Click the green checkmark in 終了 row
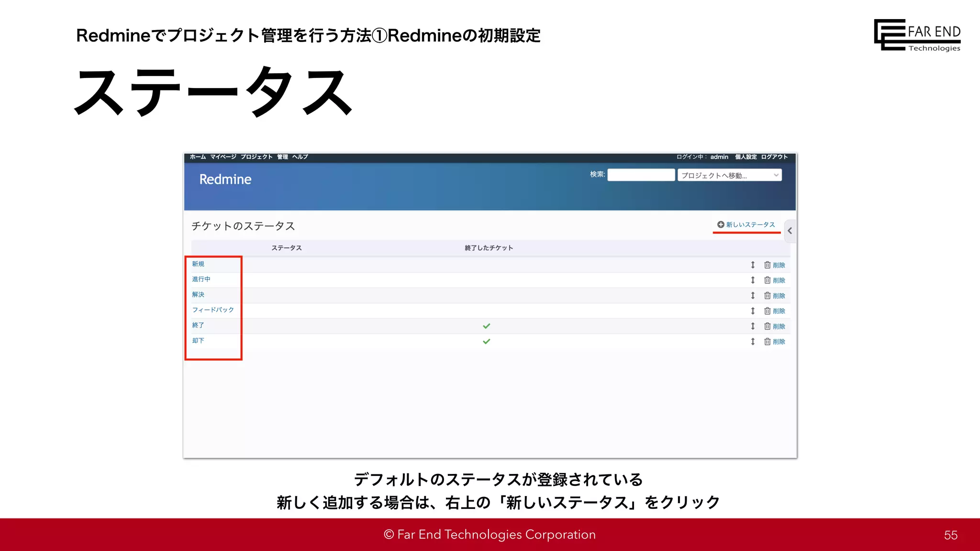This screenshot has height=551, width=980. click(x=487, y=326)
